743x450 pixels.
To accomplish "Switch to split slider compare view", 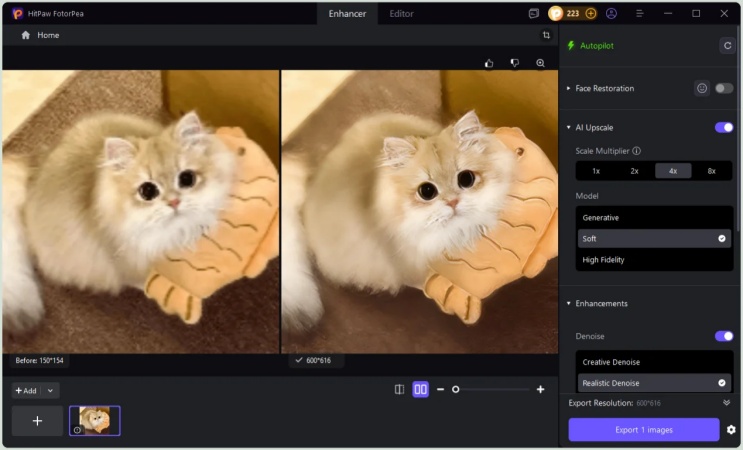I will tap(399, 389).
